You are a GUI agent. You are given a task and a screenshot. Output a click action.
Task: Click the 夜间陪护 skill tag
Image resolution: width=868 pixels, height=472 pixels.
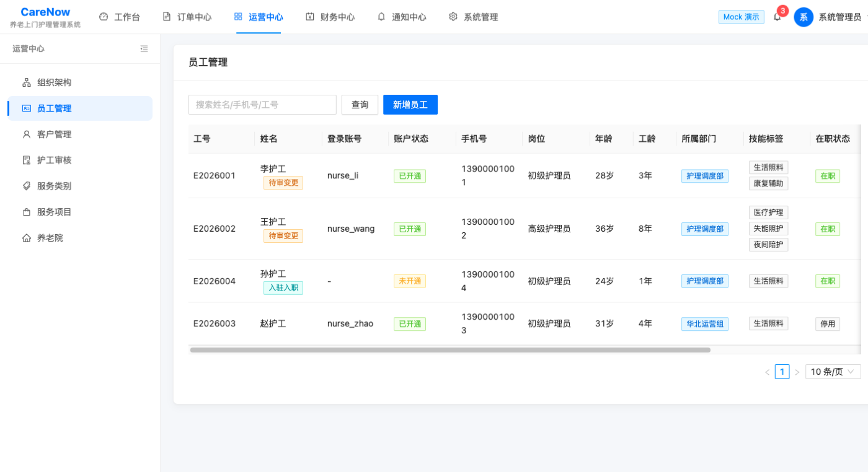[769, 245]
